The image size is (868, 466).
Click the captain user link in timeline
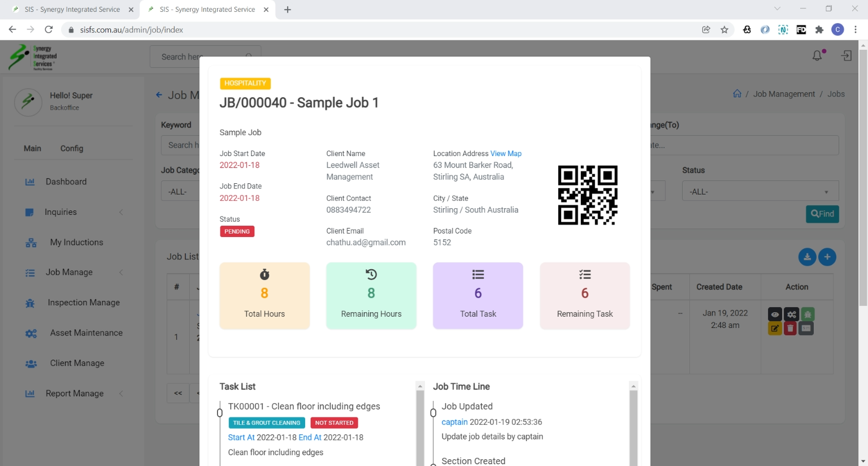click(454, 422)
